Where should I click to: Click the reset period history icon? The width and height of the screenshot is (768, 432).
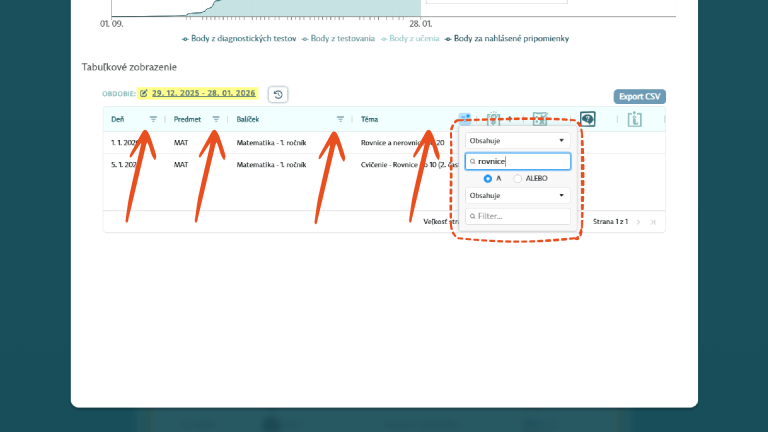(x=278, y=94)
